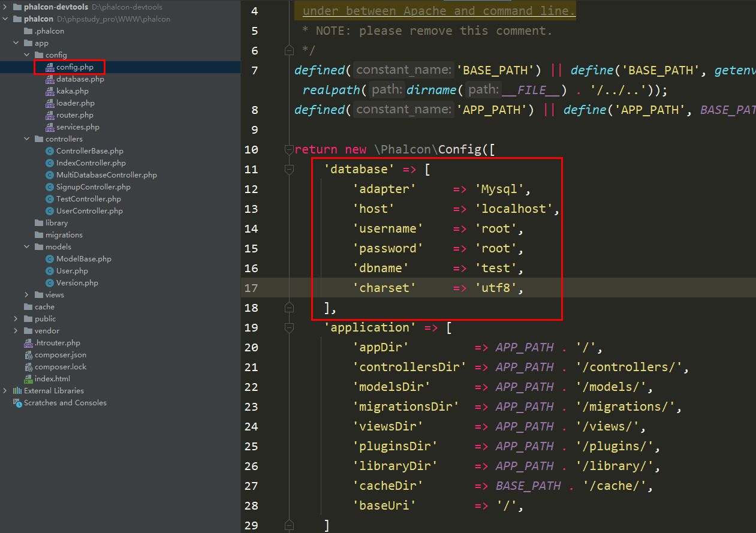Expand the phalcon-devtools project node
Viewport: 756px width, 533px height.
pos(5,7)
